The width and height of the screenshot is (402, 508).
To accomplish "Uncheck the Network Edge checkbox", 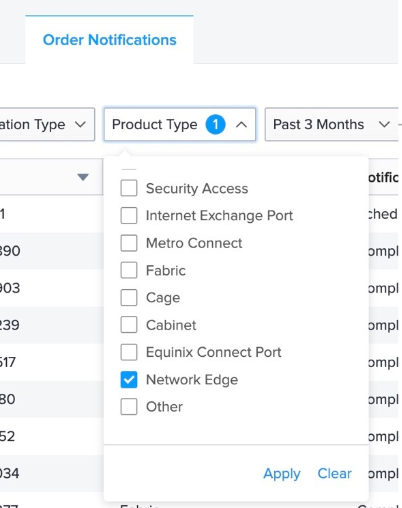I will pyautogui.click(x=129, y=380).
